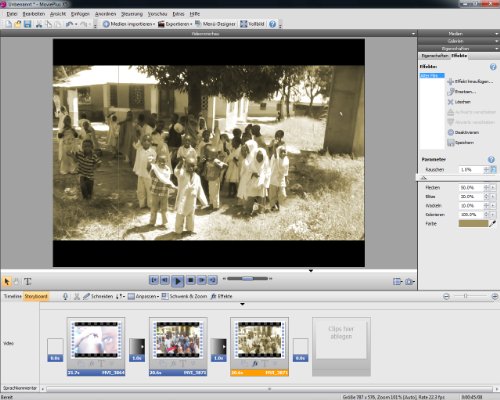
Task: Click the microphone voice recording icon
Action: click(x=65, y=296)
